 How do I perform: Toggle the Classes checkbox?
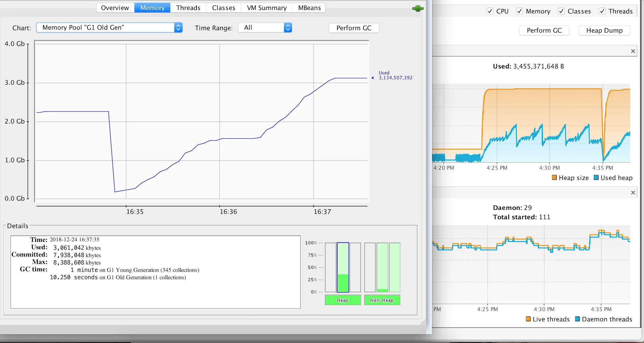(561, 11)
